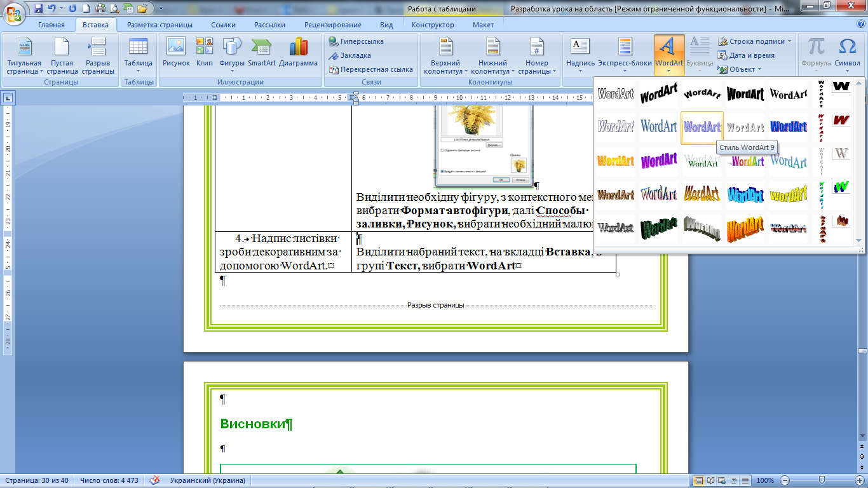Open the Нижний колонтитул menu
868x488 pixels.
click(494, 56)
